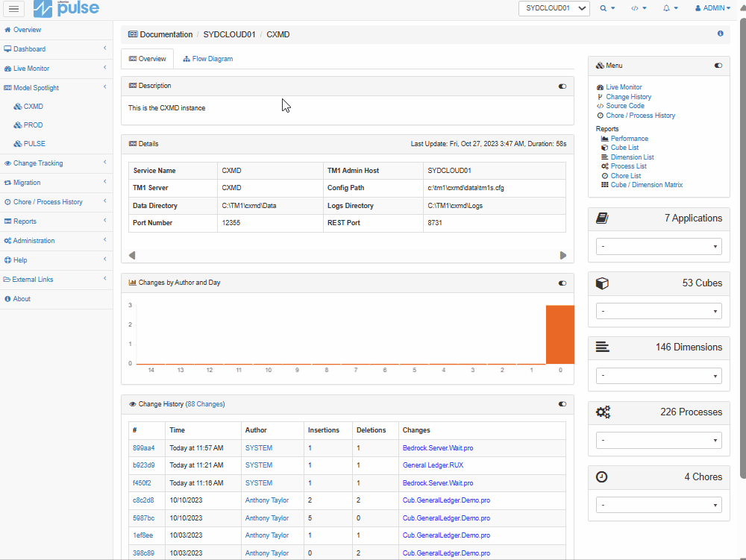
Task: Open the search magnifier menu
Action: coord(607,8)
